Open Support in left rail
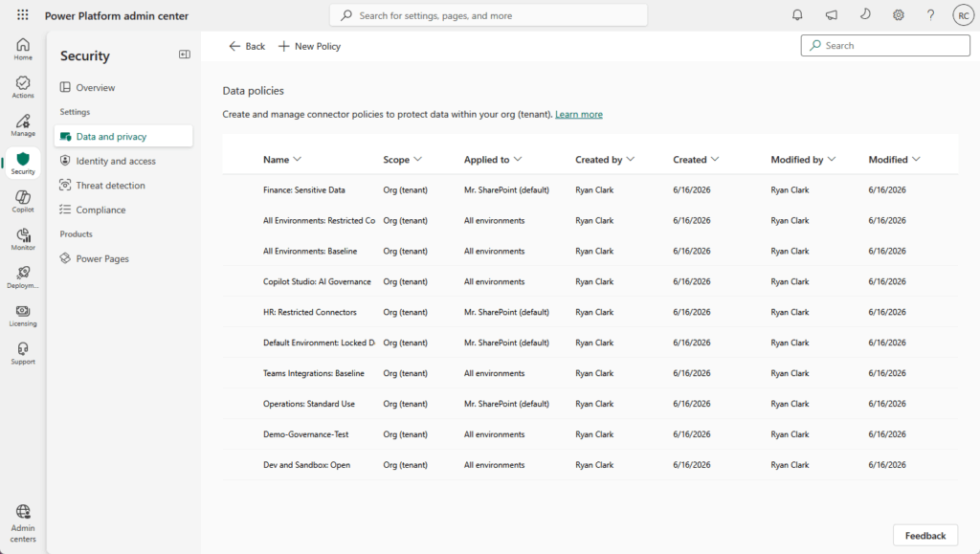 (x=23, y=353)
